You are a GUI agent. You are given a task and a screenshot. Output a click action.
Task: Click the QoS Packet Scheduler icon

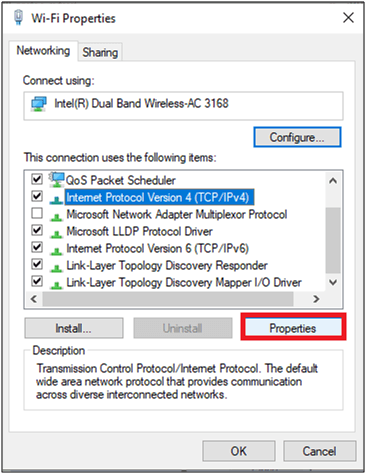point(56,179)
